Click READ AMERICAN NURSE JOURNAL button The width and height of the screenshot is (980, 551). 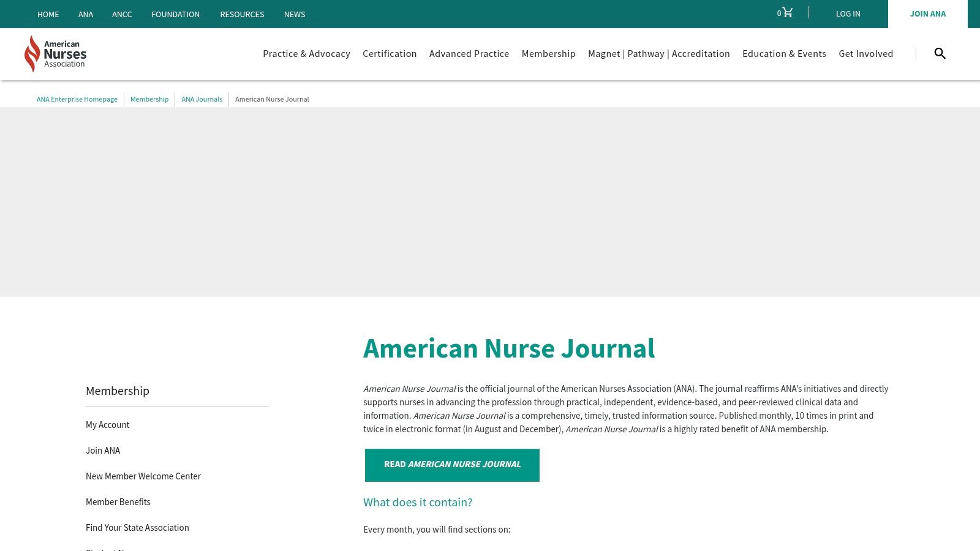click(x=452, y=465)
